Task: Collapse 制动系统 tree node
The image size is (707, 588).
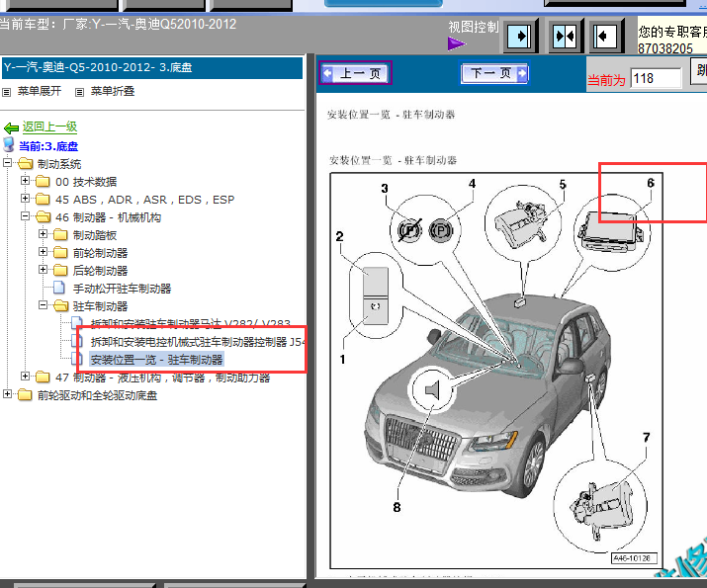Action: 7,163
